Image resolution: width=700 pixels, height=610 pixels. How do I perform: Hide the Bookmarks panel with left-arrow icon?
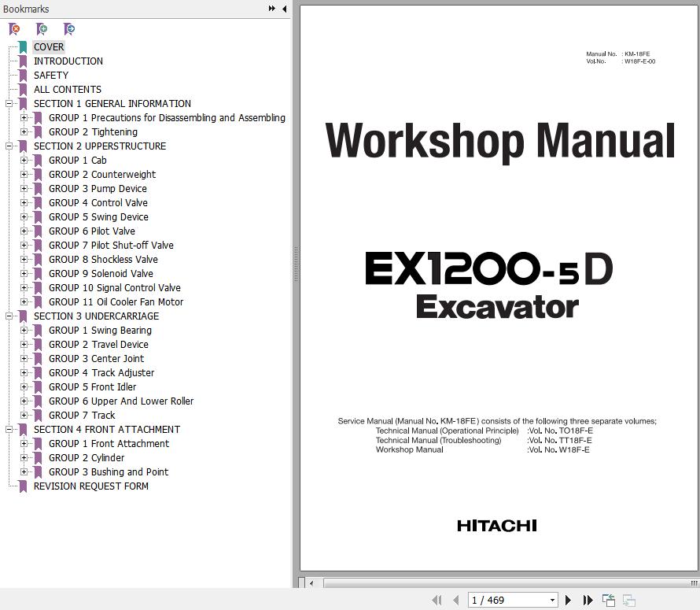tap(284, 9)
